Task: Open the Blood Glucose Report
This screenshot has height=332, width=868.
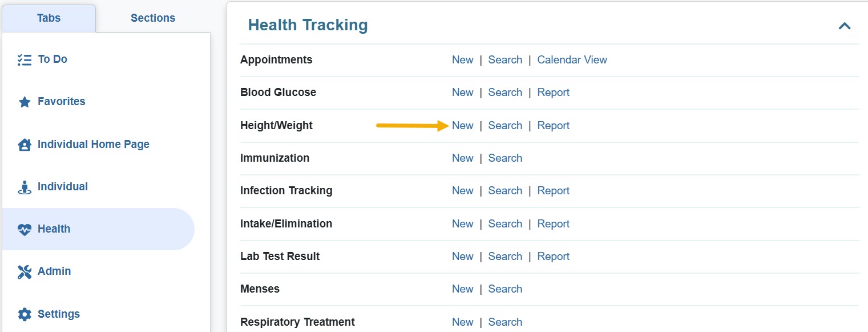Action: pos(553,92)
